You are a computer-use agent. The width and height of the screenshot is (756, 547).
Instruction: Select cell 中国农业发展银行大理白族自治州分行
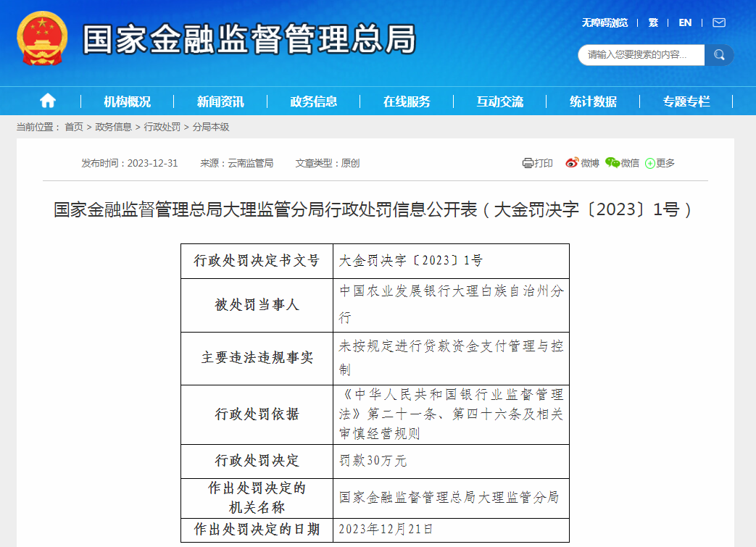pos(452,305)
